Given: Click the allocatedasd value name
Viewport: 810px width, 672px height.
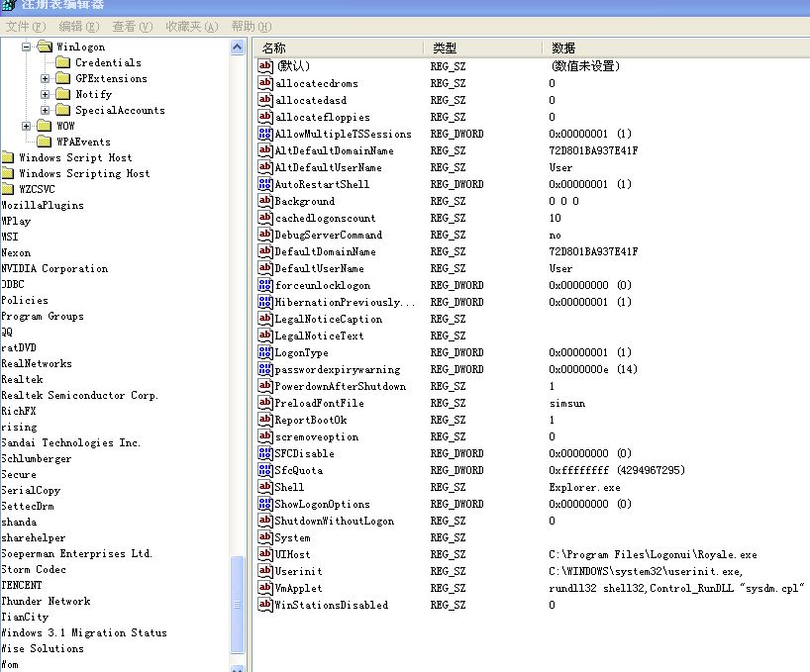Looking at the screenshot, I should (311, 100).
